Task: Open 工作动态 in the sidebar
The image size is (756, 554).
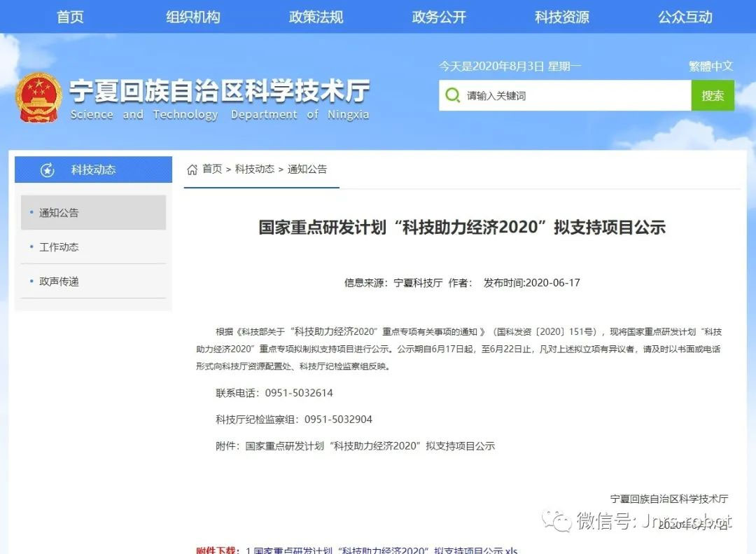Action: tap(59, 247)
